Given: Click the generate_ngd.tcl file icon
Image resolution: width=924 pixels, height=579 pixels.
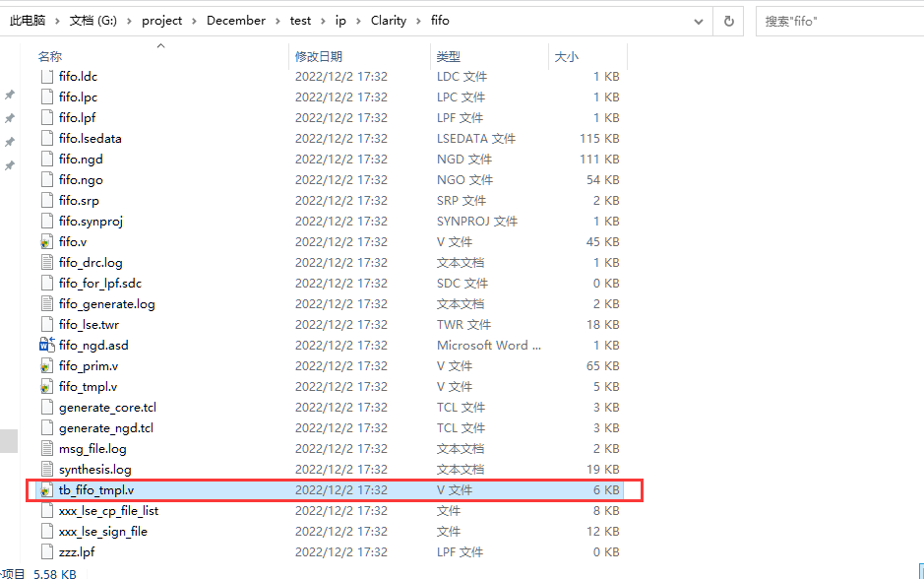Looking at the screenshot, I should click(47, 428).
